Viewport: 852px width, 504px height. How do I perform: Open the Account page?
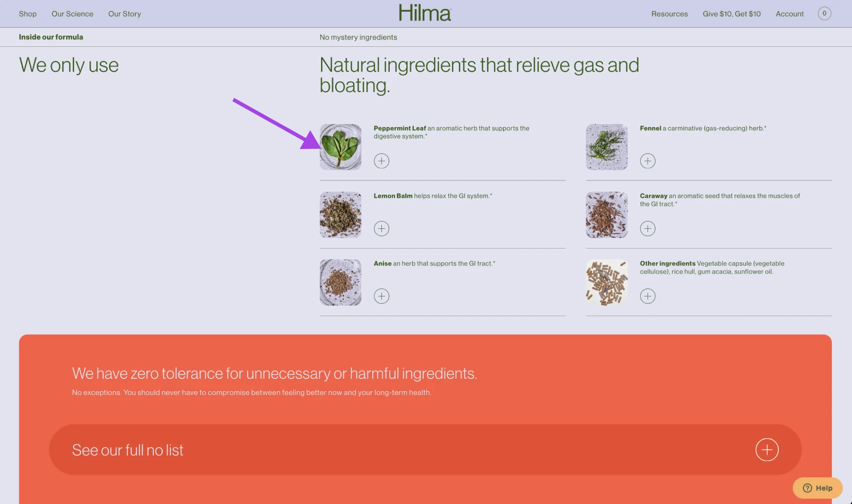click(789, 14)
